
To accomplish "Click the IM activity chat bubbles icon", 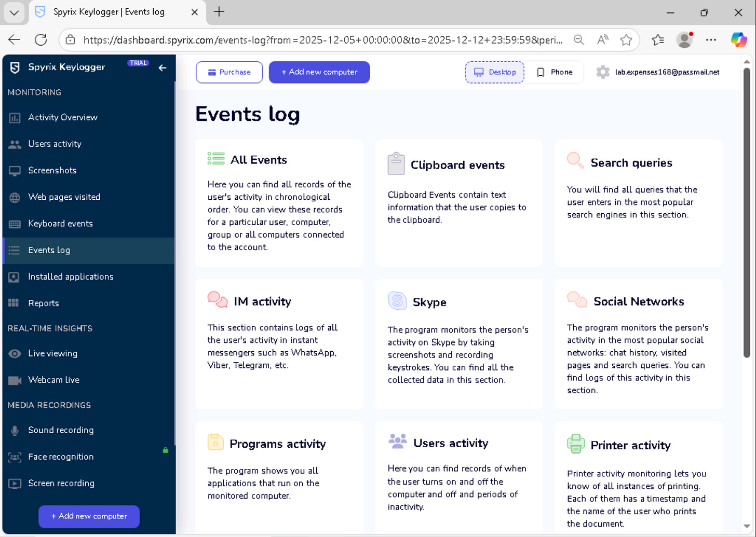I will coord(218,299).
